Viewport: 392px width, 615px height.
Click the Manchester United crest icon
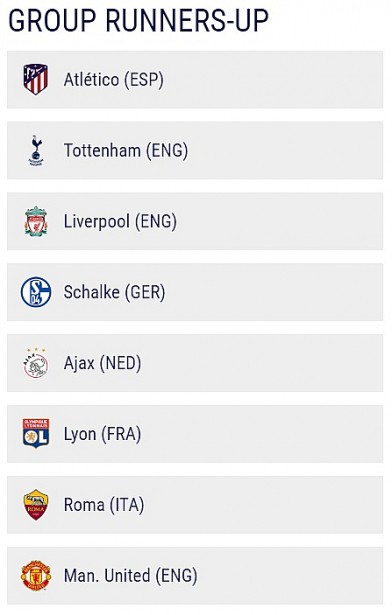[36, 576]
